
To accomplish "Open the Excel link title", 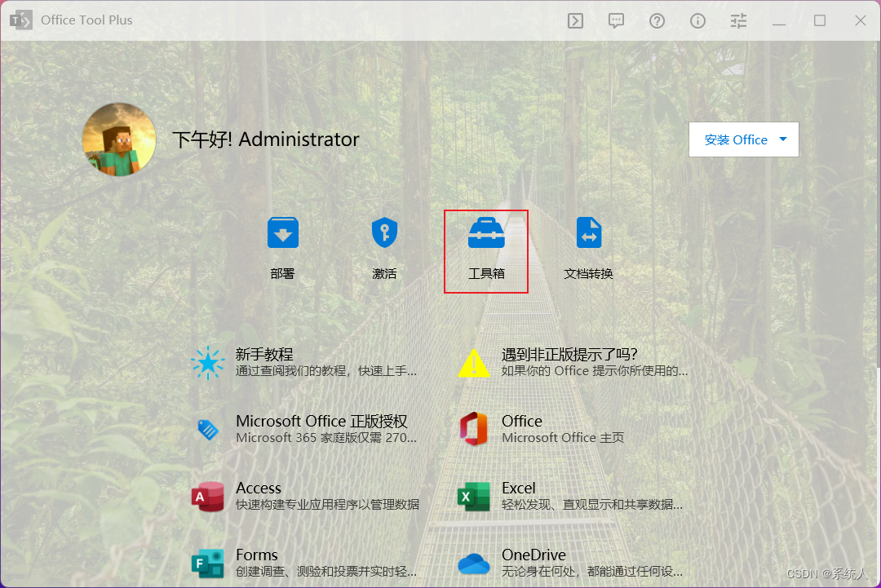I will pyautogui.click(x=519, y=488).
